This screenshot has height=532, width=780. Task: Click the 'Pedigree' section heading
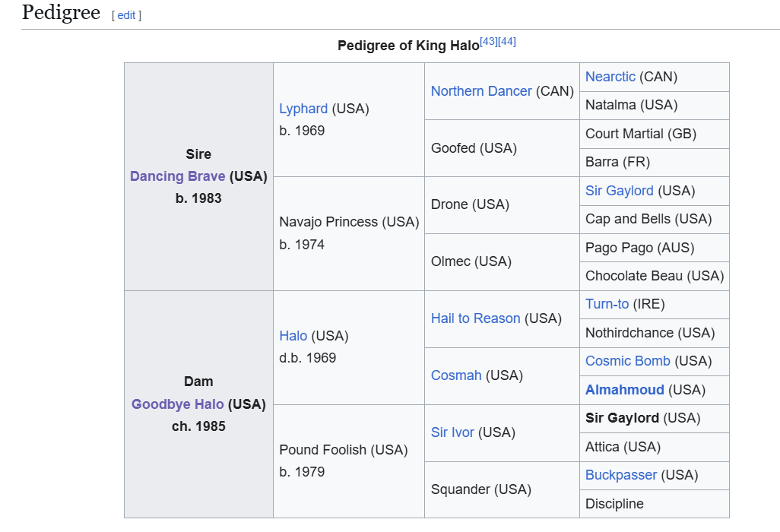coord(61,12)
